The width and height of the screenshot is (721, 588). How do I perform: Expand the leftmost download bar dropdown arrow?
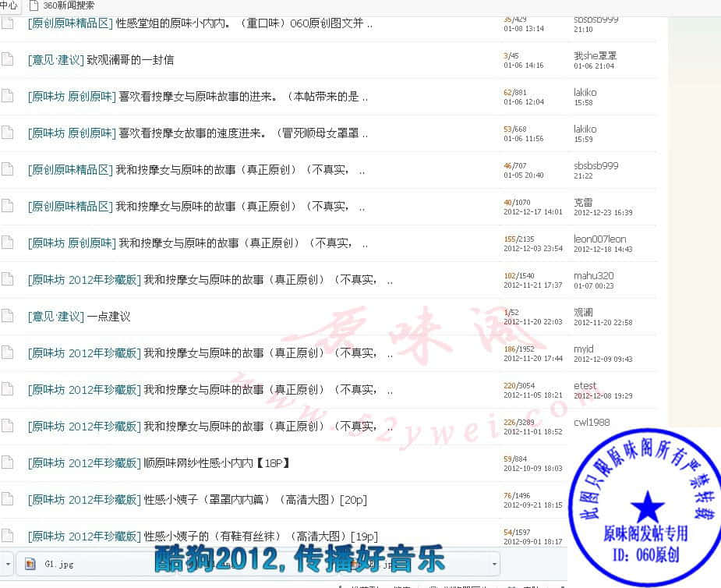[x=6, y=563]
